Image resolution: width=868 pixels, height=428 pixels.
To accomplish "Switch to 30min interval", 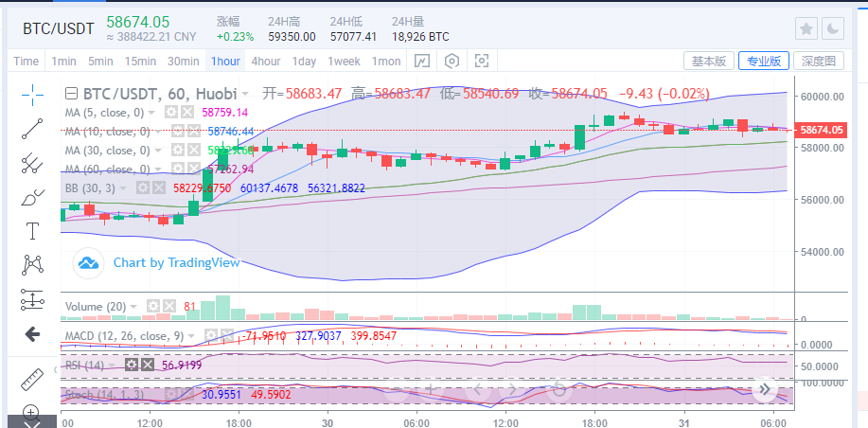I will [x=184, y=61].
